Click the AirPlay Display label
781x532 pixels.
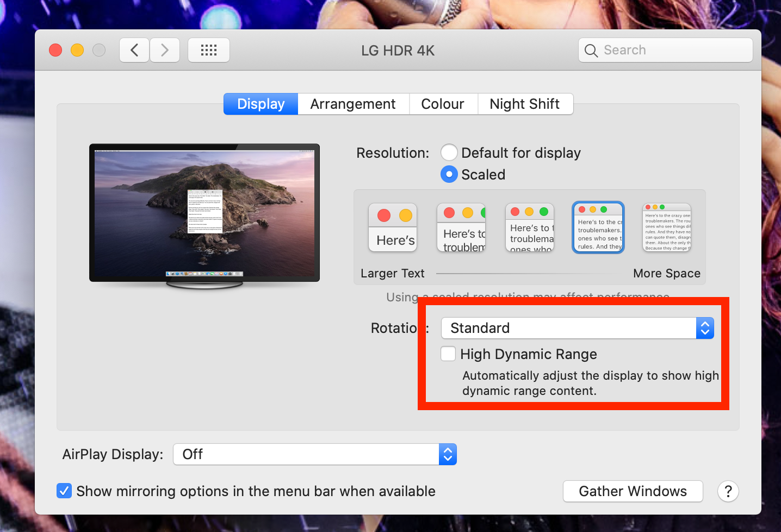(113, 454)
